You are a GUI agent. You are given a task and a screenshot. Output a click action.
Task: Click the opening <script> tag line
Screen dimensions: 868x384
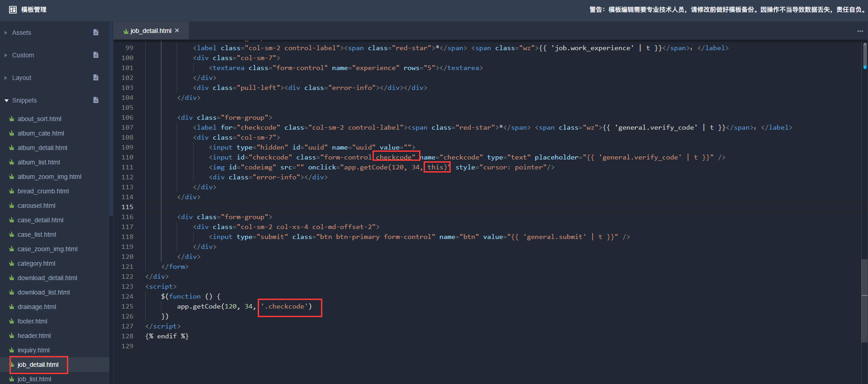pyautogui.click(x=161, y=286)
